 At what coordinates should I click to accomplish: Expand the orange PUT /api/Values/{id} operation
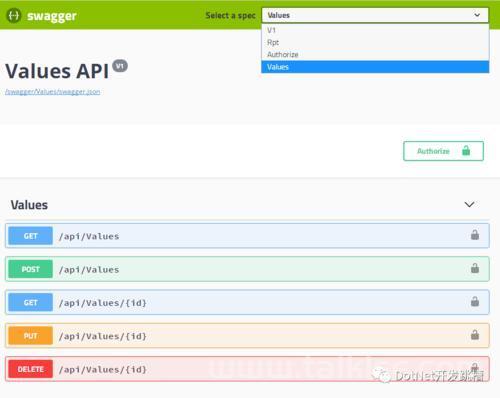(247, 336)
